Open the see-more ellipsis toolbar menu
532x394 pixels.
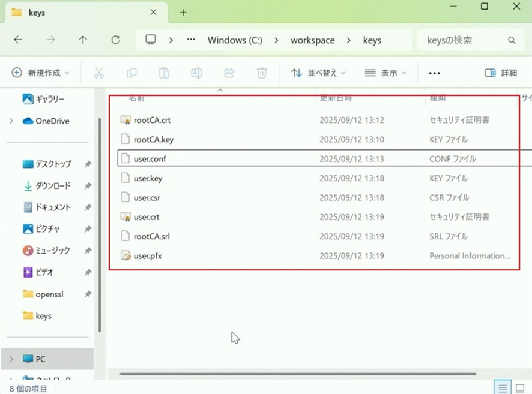[435, 73]
